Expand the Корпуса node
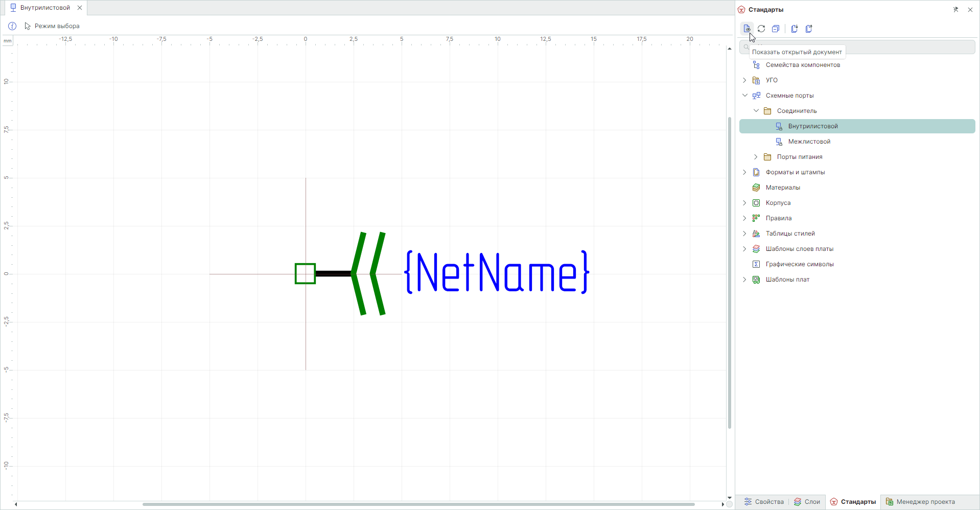 click(x=744, y=203)
